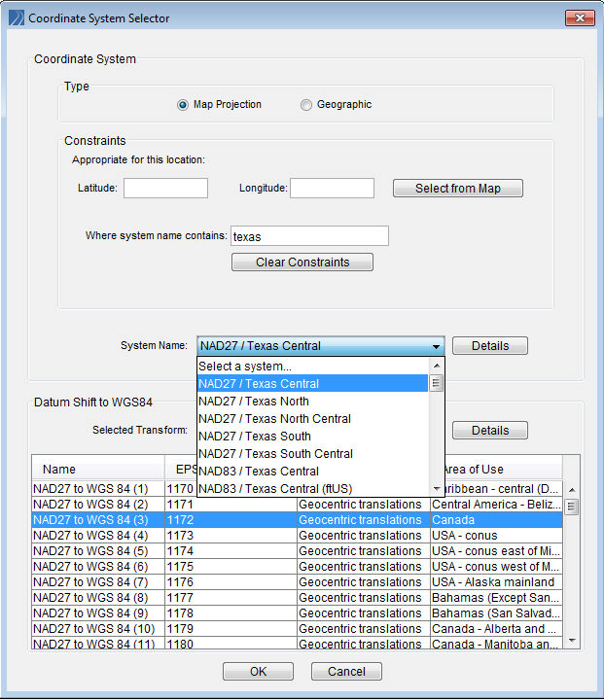This screenshot has height=700, width=604.
Task: Click the dropdown list scroll down arrow
Action: [x=437, y=489]
